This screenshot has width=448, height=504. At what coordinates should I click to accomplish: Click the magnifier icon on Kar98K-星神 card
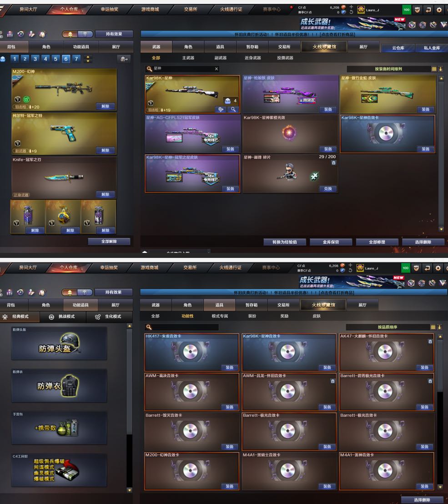pos(233,110)
